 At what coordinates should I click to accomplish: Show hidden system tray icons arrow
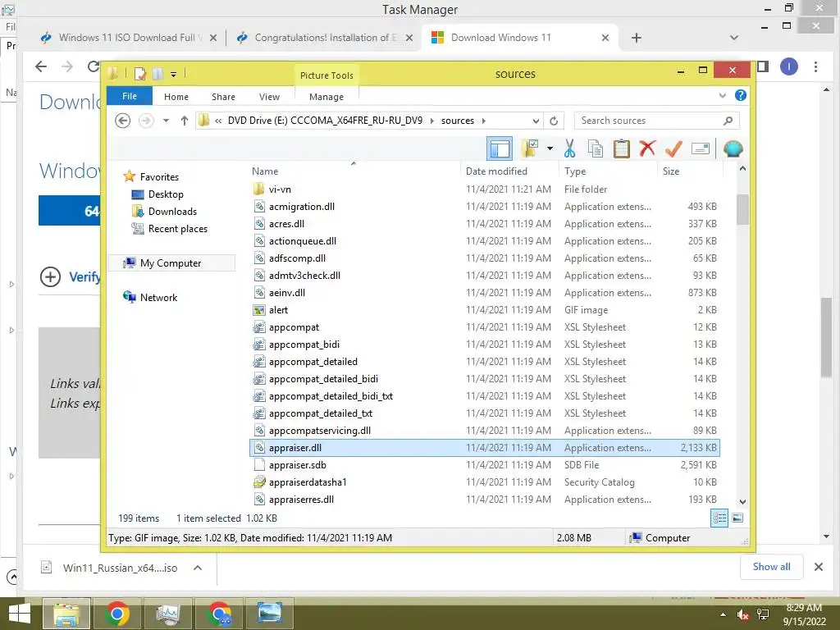[x=724, y=614]
